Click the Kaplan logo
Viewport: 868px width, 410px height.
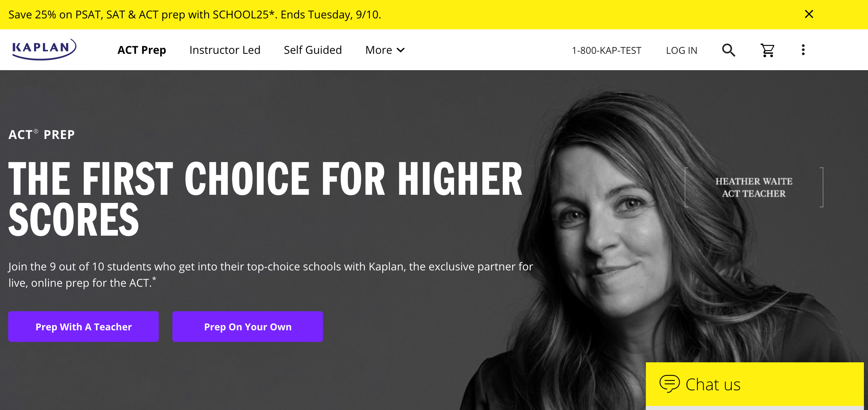[x=44, y=49]
